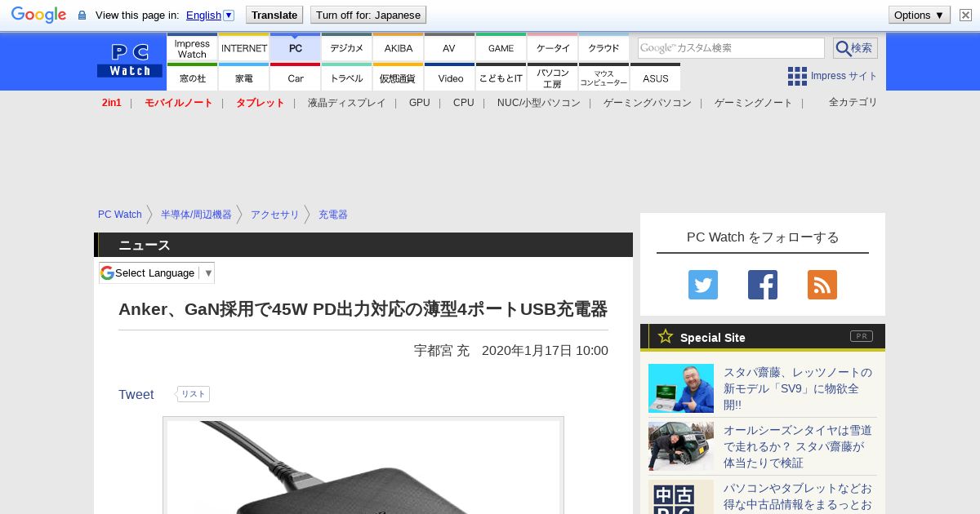
Task: Click the Tweet link
Action: (136, 394)
